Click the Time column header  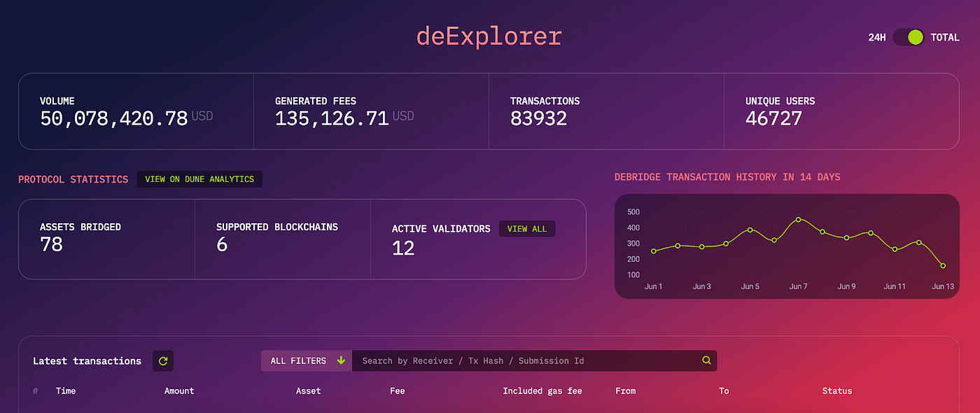coord(66,391)
